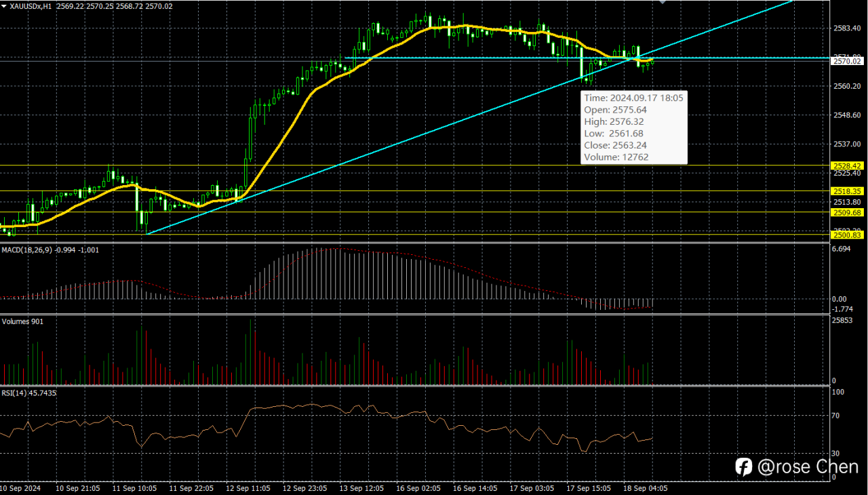Click the cyan horizontal support line
The height and width of the screenshot is (495, 868).
click(x=587, y=58)
